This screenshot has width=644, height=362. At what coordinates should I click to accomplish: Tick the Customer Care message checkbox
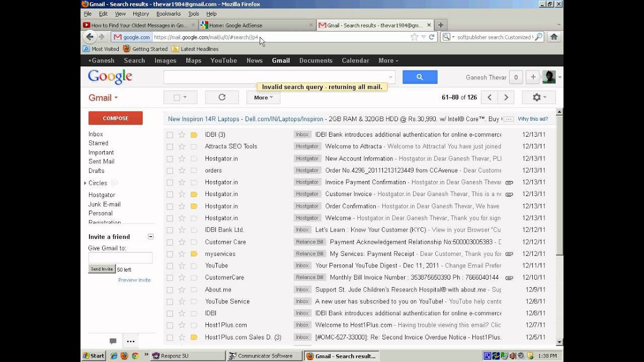170,242
